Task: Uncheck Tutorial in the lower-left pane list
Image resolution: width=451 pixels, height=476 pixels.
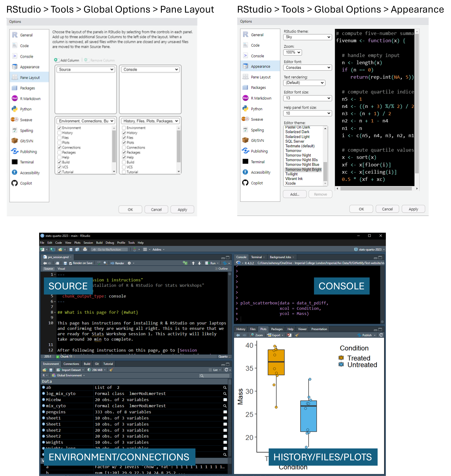Action: (59, 172)
